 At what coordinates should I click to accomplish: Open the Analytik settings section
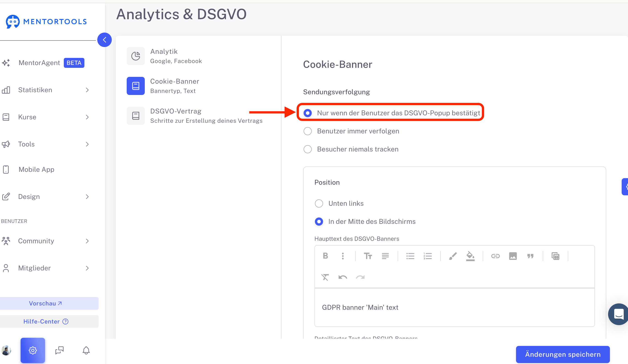[194, 56]
